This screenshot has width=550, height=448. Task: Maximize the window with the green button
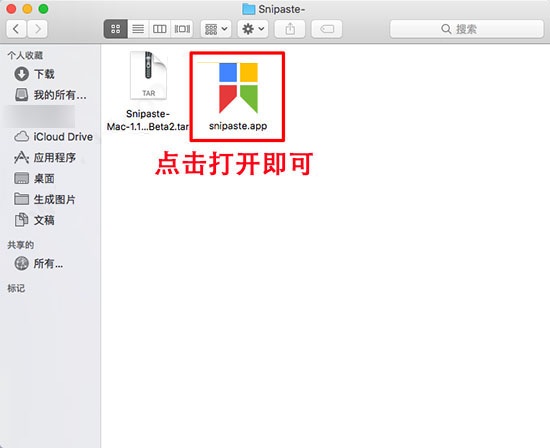43,9
